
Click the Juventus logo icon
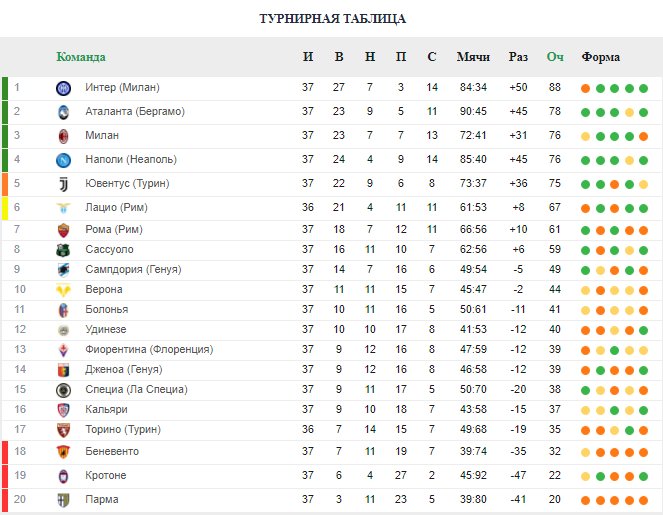(63, 184)
